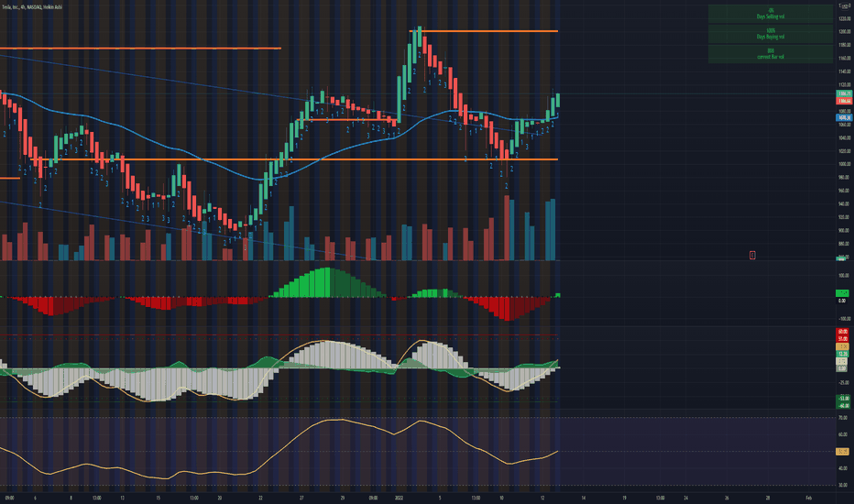Click the -100.00 label on histogram scale

click(x=845, y=319)
